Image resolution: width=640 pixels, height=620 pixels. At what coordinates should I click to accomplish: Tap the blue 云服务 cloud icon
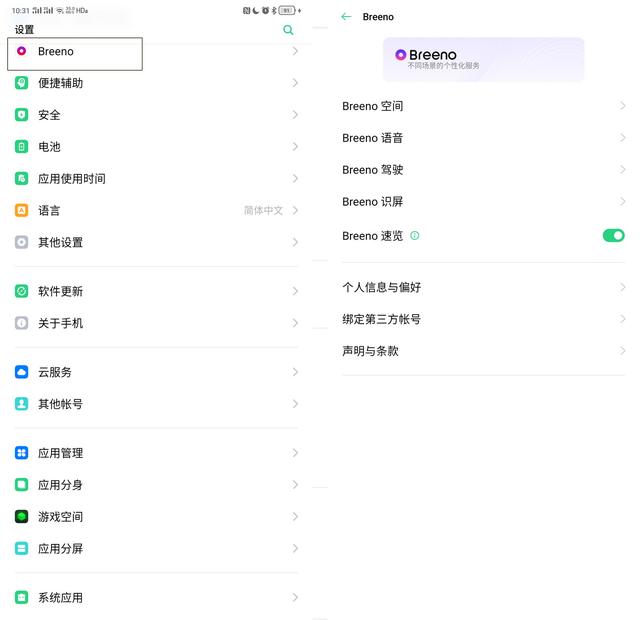(x=21, y=372)
